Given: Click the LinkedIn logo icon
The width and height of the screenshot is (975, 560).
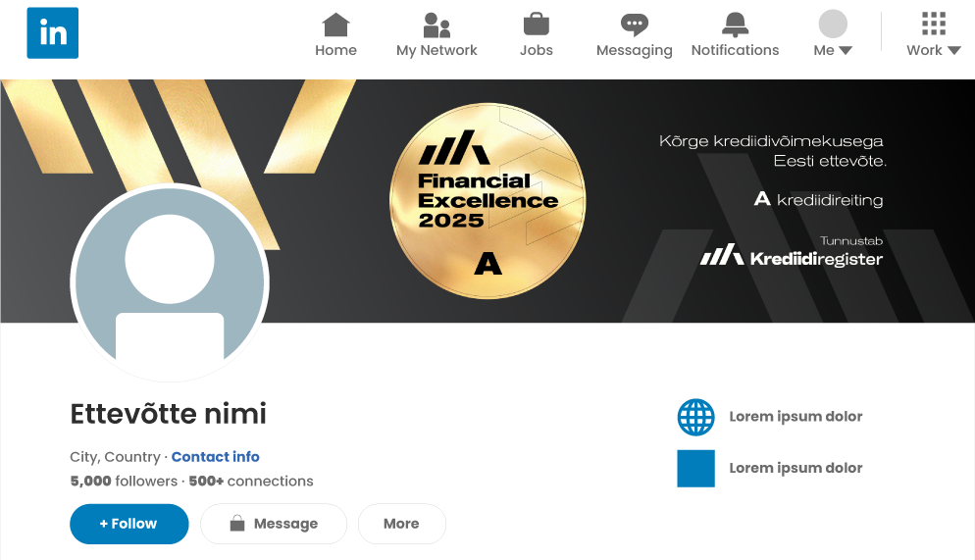Looking at the screenshot, I should (x=53, y=33).
